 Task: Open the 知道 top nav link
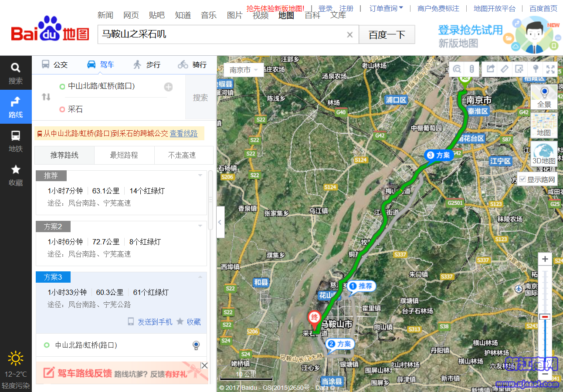[183, 15]
